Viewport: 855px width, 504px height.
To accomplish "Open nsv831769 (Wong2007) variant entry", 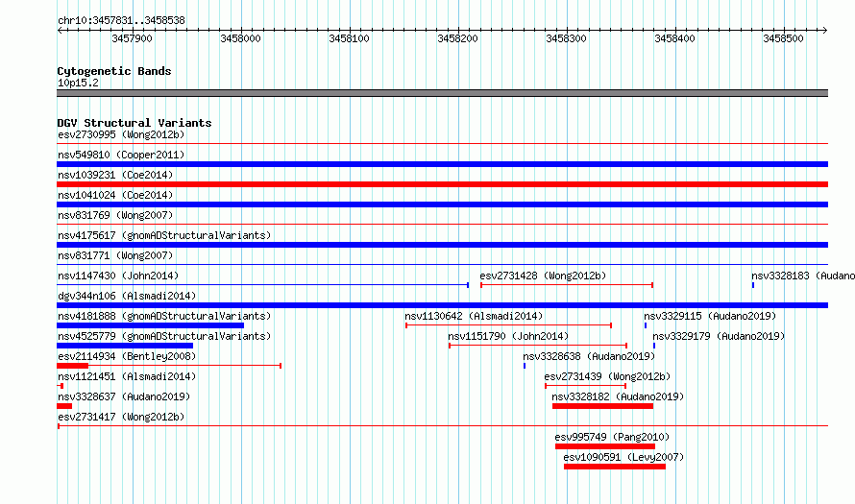I will coord(115,215).
